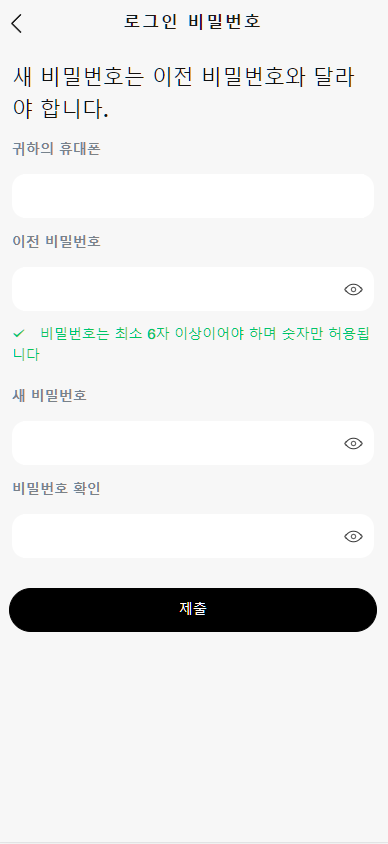Reveal the 비밀번호 확인 field text
The width and height of the screenshot is (388, 844).
coord(353,537)
